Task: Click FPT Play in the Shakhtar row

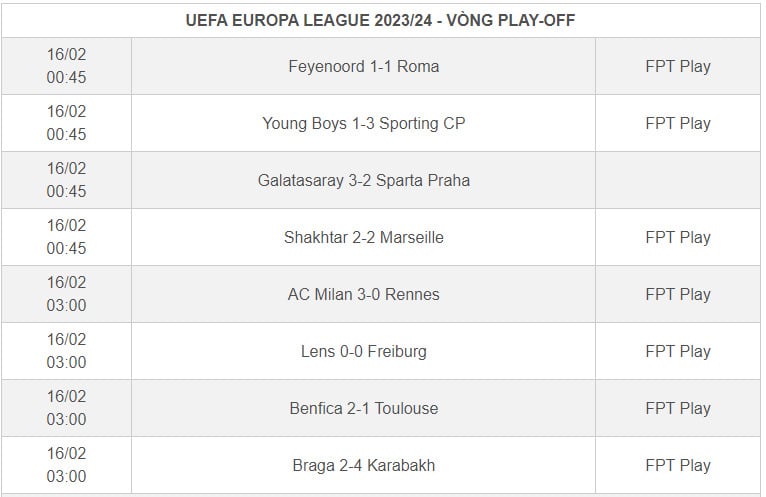Action: pos(678,238)
